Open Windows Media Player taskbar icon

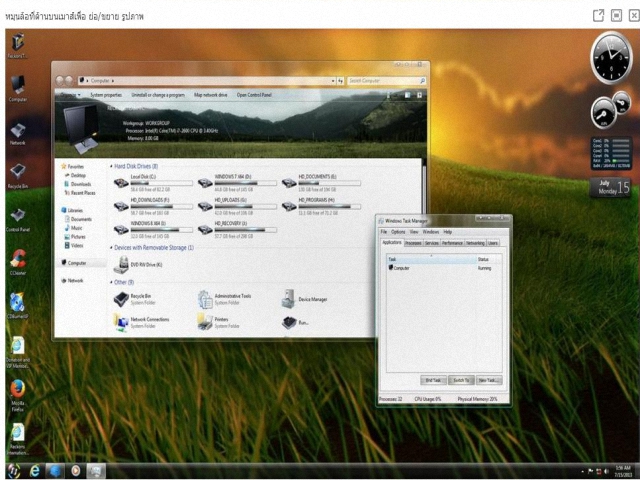pos(76,471)
